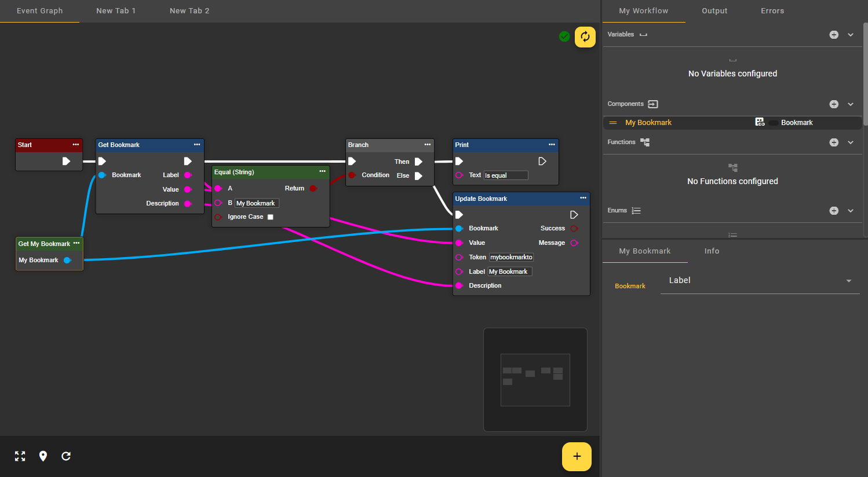The height and width of the screenshot is (477, 868).
Task: Click the fit-to-screen icon in bottom toolbar
Action: [20, 456]
